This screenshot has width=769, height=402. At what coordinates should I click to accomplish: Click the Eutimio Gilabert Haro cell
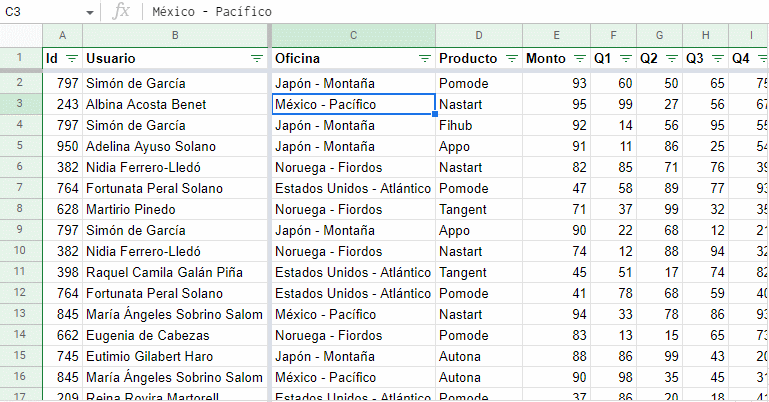pos(175,356)
